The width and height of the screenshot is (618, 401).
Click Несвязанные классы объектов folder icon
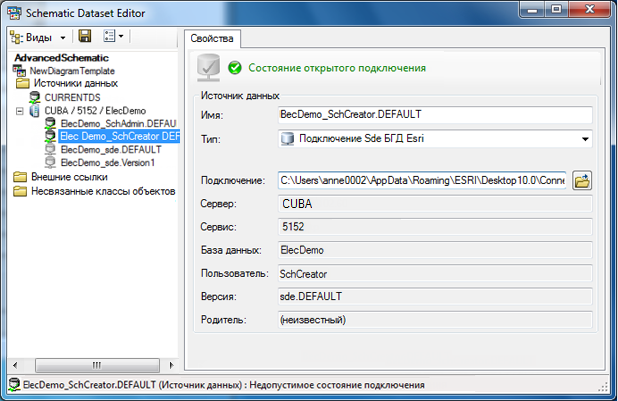(20, 192)
